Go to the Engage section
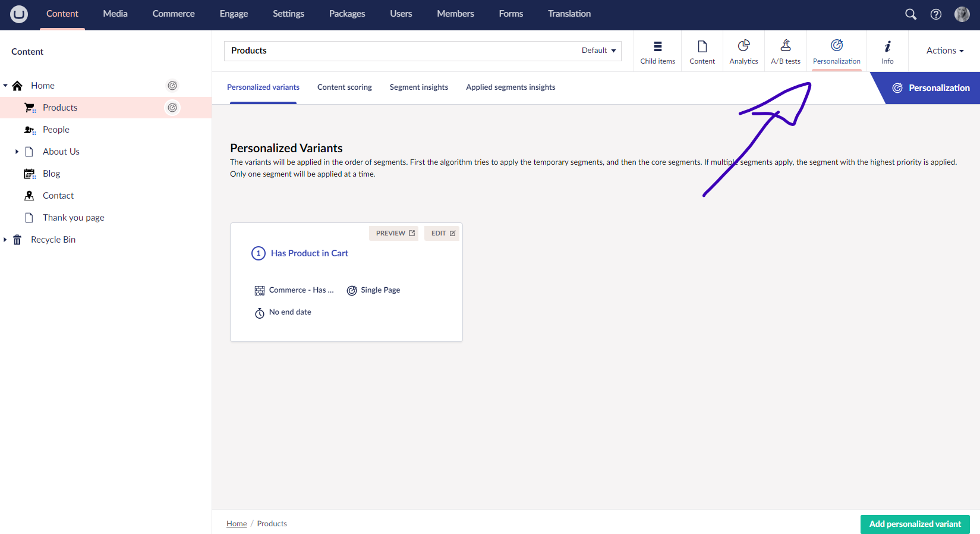 (234, 14)
